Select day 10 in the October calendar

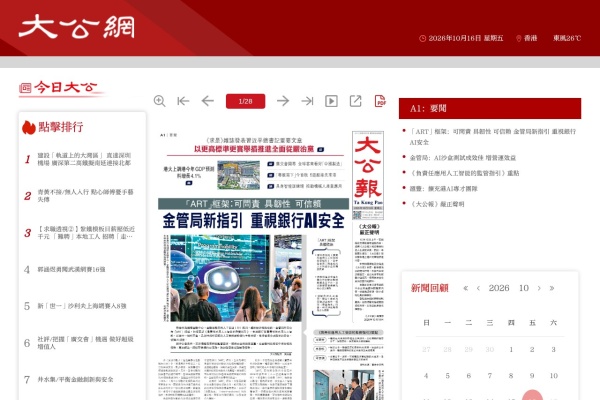[x=553, y=376]
